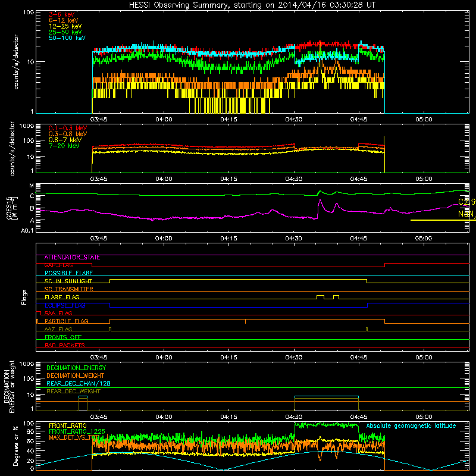This screenshot has width=476, height=476.
Task: Click the Flags vertical axis title
Action: pos(24,297)
